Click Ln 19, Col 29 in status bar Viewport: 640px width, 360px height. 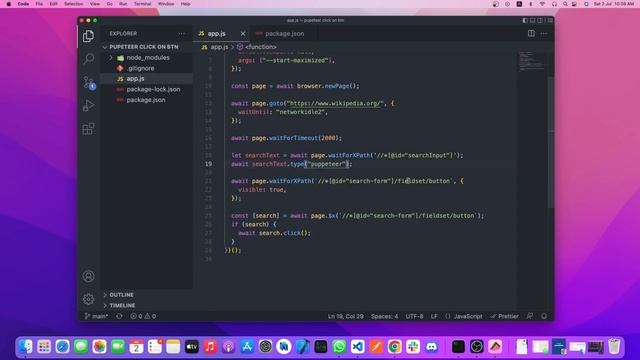(x=345, y=316)
